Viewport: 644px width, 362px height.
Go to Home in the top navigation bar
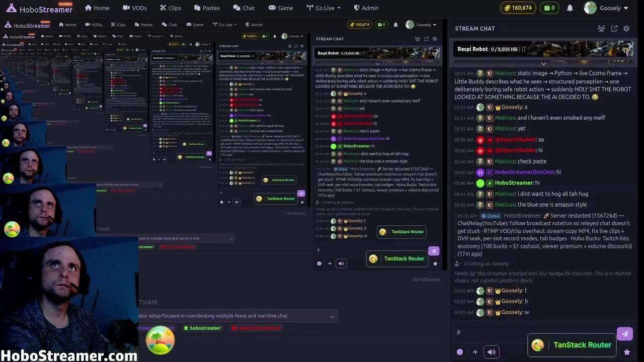coord(97,8)
